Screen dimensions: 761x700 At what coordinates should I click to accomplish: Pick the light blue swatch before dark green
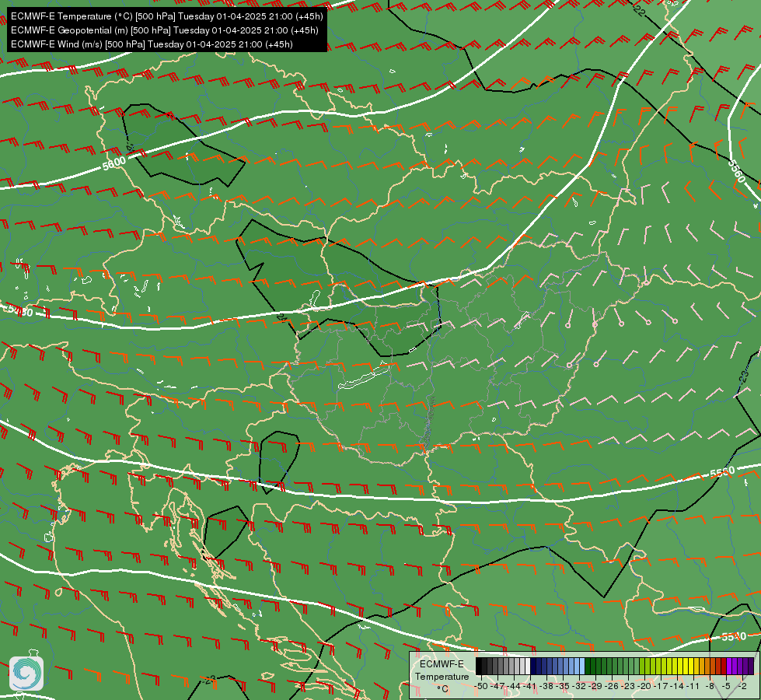582,666
